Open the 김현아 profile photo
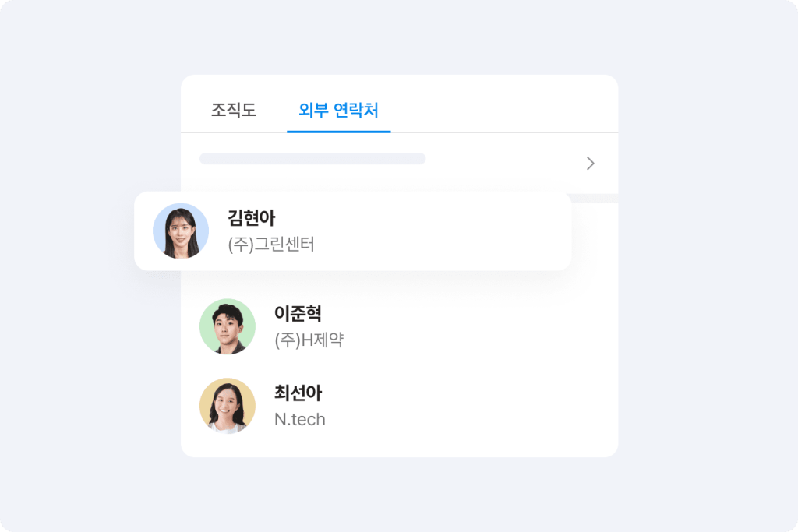The height and width of the screenshot is (532, 798). point(181,231)
